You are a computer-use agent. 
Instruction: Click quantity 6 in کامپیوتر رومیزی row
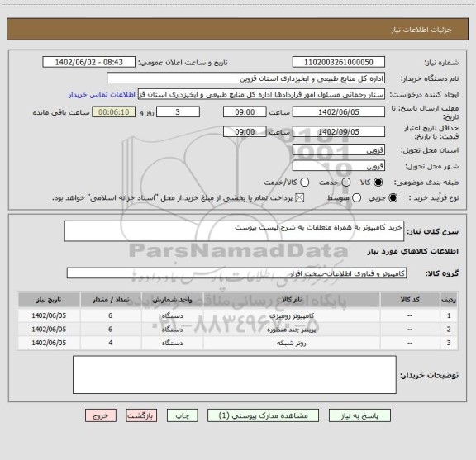[111, 315]
